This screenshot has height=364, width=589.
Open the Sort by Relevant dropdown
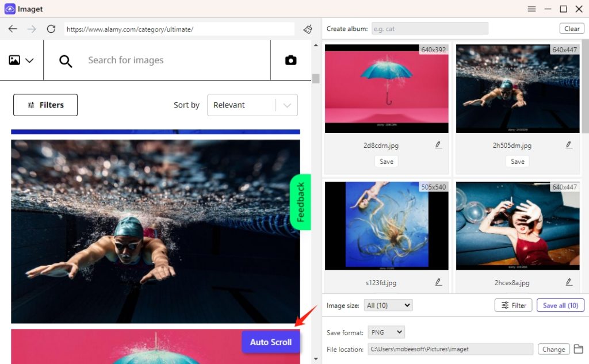252,105
